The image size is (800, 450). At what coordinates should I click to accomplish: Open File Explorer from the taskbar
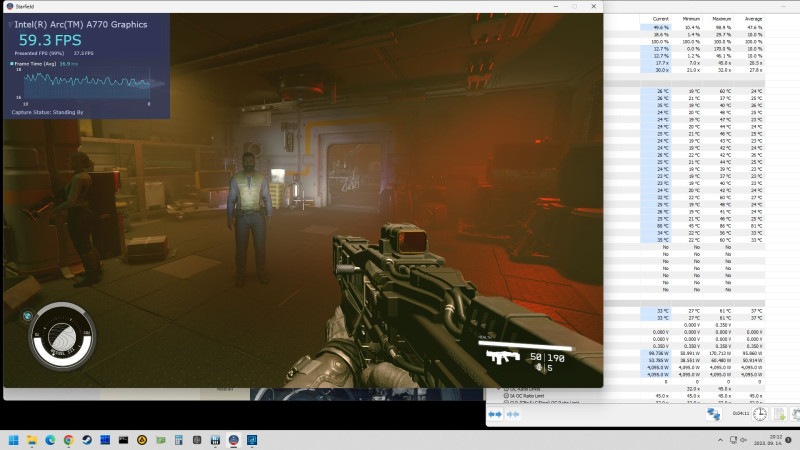(x=32, y=440)
